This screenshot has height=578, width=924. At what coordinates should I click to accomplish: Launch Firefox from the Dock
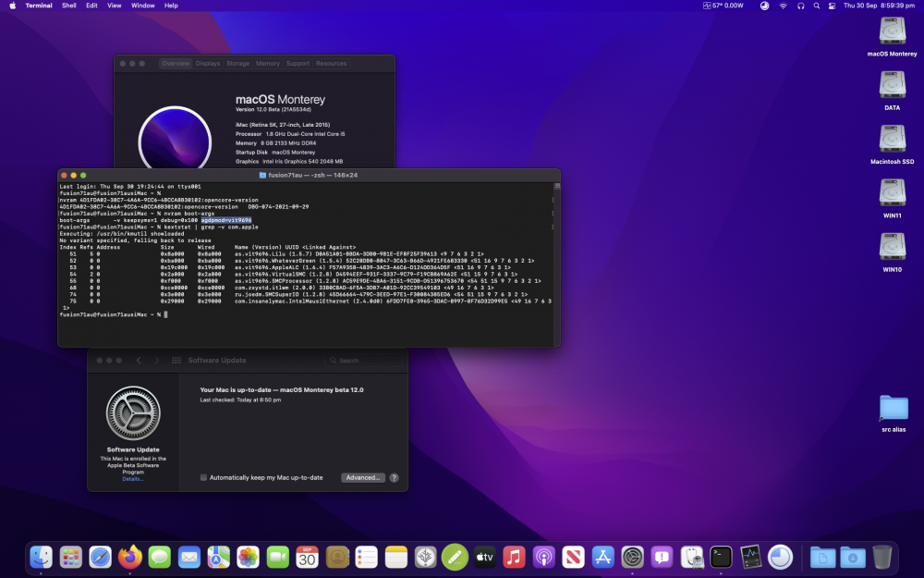[x=129, y=557]
